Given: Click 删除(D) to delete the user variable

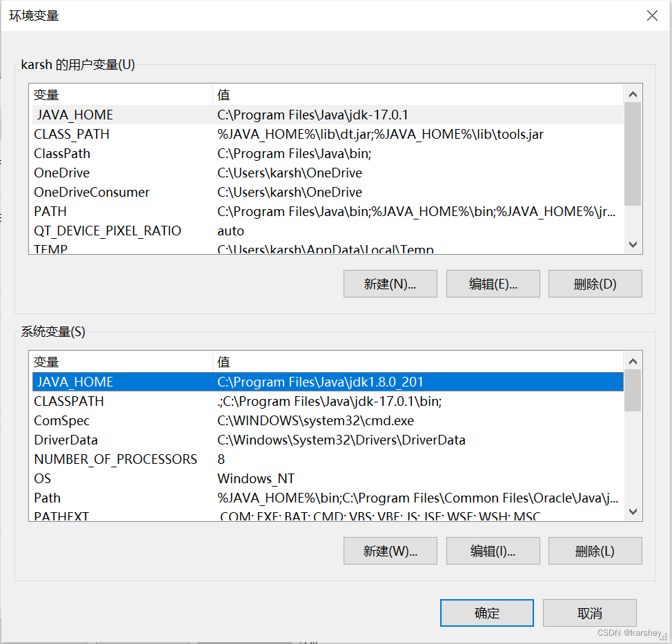Looking at the screenshot, I should tap(595, 284).
